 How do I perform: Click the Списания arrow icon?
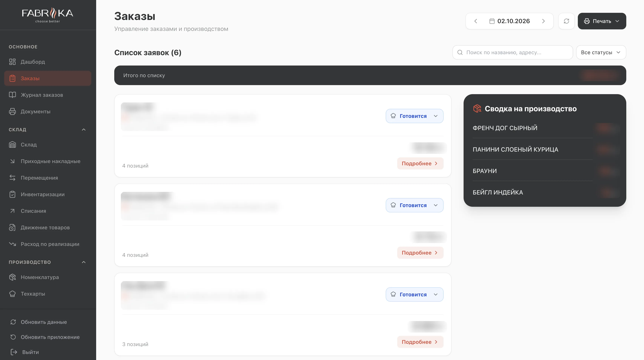(x=12, y=211)
